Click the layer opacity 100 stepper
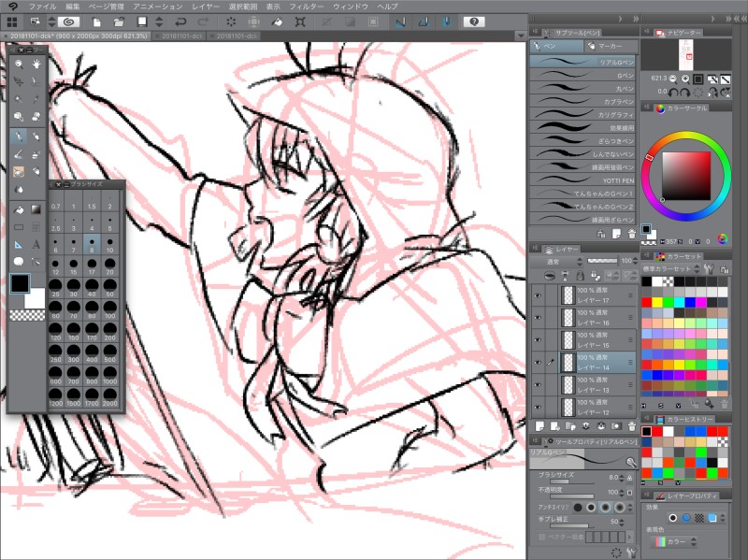This screenshot has height=560, width=748. click(x=635, y=261)
